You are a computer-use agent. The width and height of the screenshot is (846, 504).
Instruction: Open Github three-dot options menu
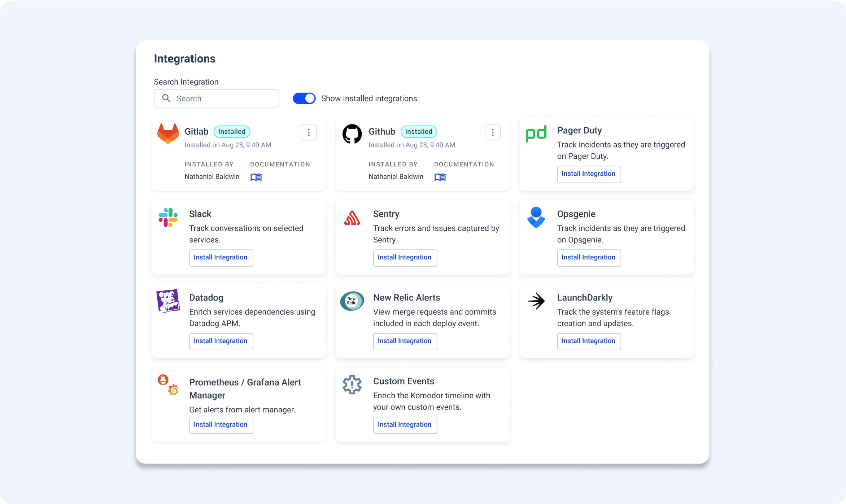tap(492, 132)
